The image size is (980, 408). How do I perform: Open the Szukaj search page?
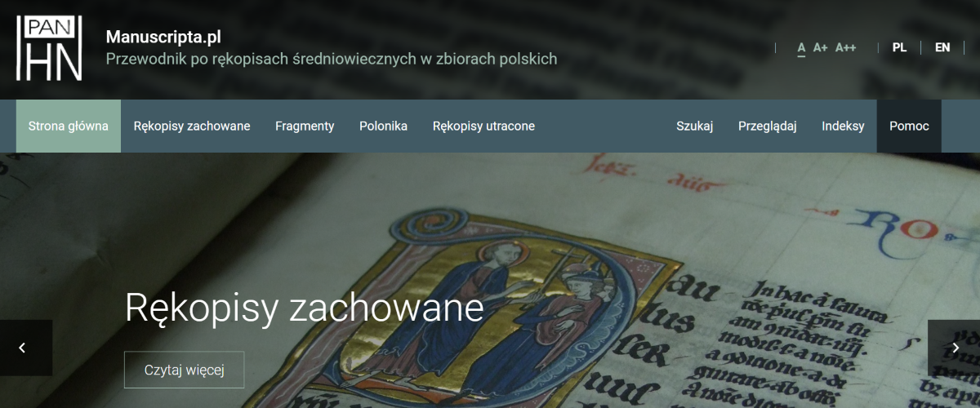[x=695, y=126]
